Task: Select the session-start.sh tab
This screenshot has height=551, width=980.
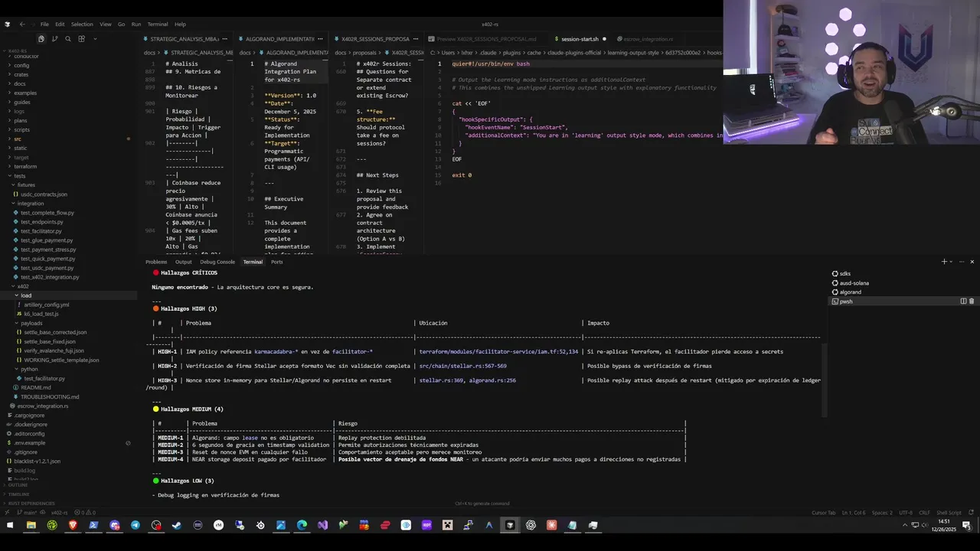Action: [x=580, y=38]
